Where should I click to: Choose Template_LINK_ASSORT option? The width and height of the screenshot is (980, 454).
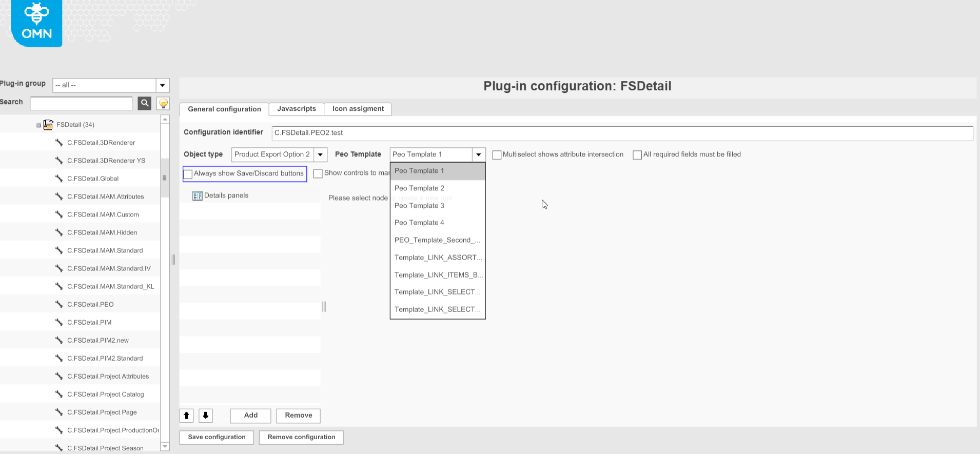[438, 258]
